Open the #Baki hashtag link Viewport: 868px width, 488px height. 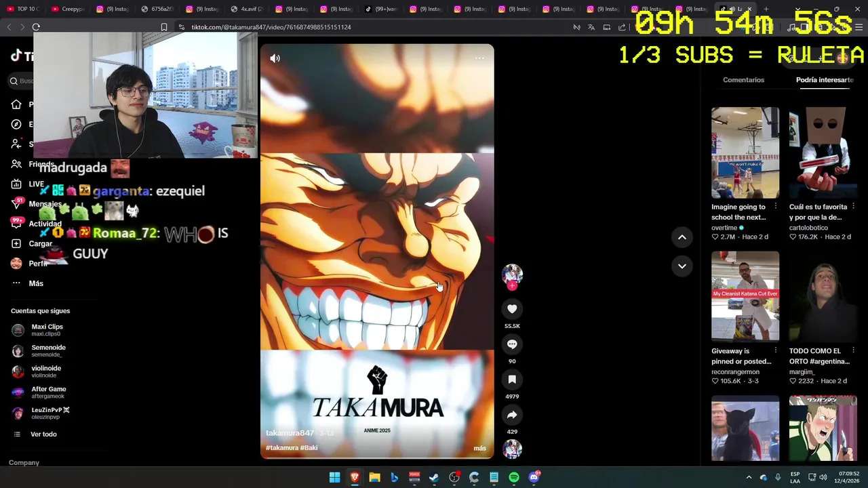coord(309,448)
